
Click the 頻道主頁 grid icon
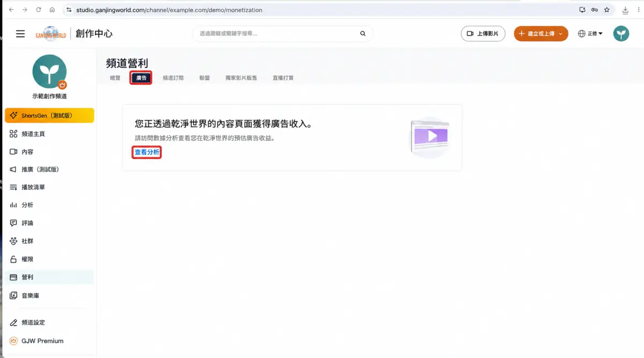pos(13,134)
